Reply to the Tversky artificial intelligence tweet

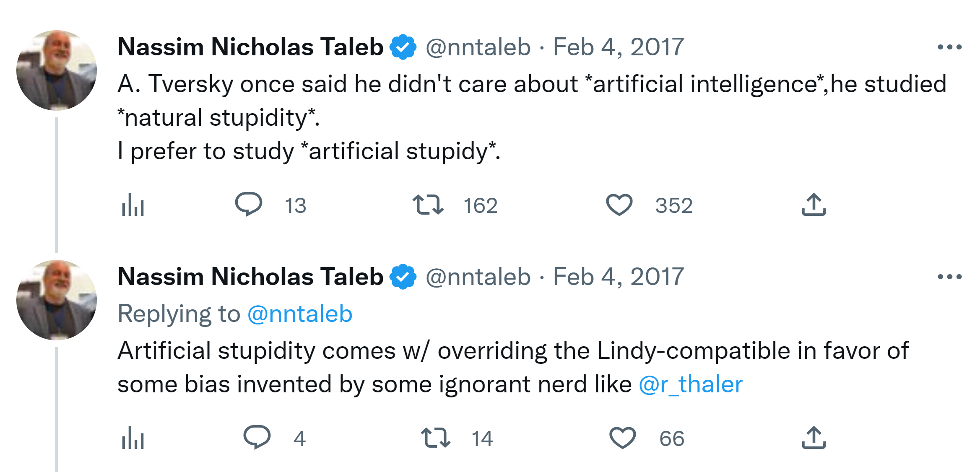pos(249,204)
